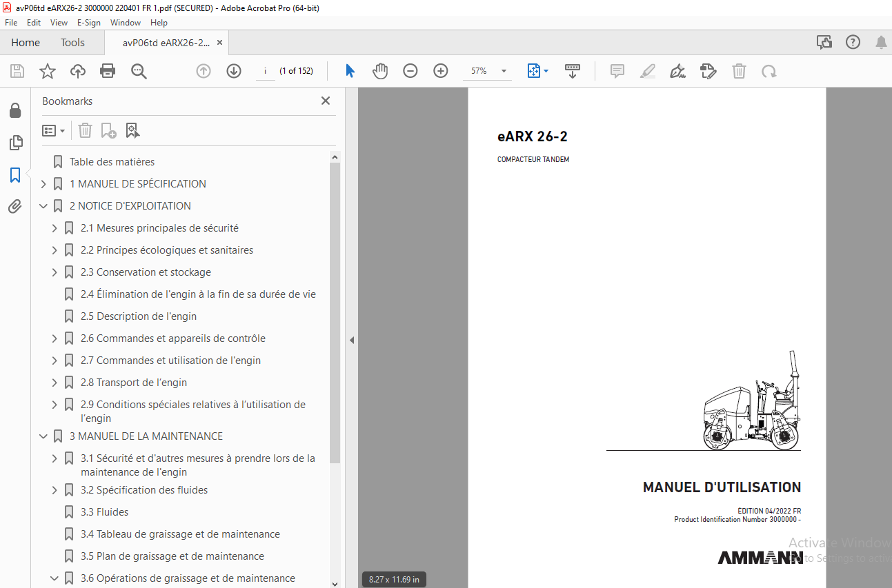Click the fit page view icon
This screenshot has width=892, height=588.
coord(534,71)
